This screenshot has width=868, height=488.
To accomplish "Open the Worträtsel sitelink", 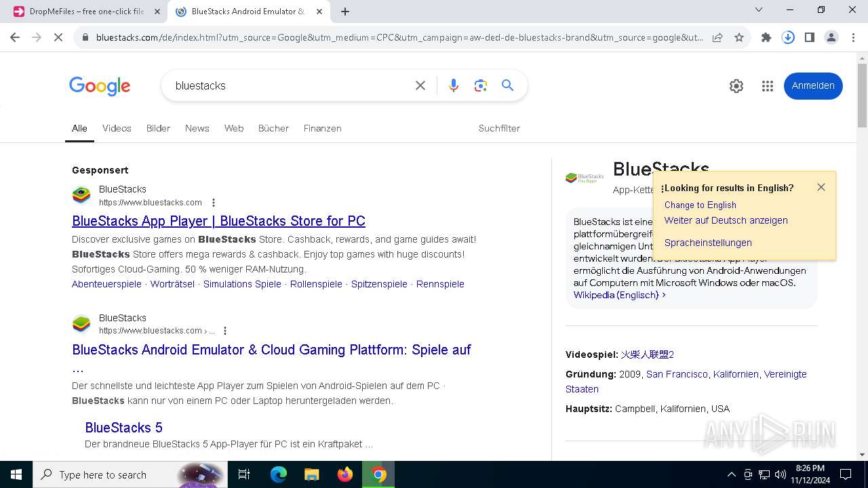I will pos(172,284).
